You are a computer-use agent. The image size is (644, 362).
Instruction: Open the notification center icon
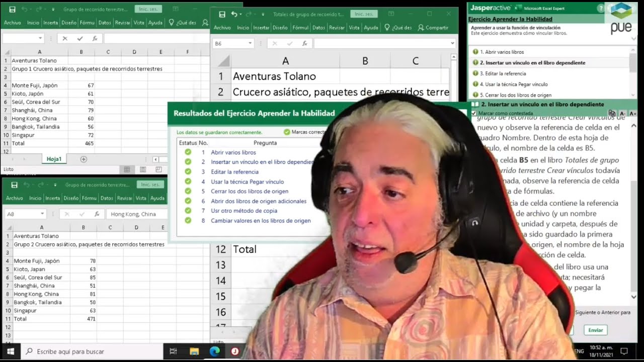tap(624, 351)
